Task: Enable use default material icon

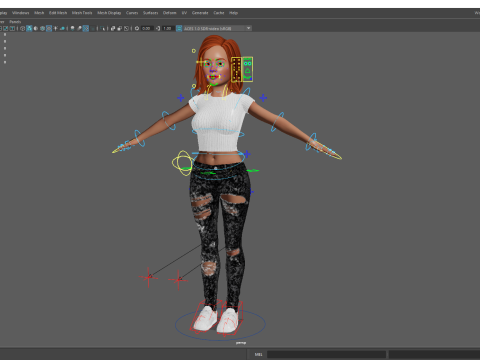Action: [x=36, y=28]
